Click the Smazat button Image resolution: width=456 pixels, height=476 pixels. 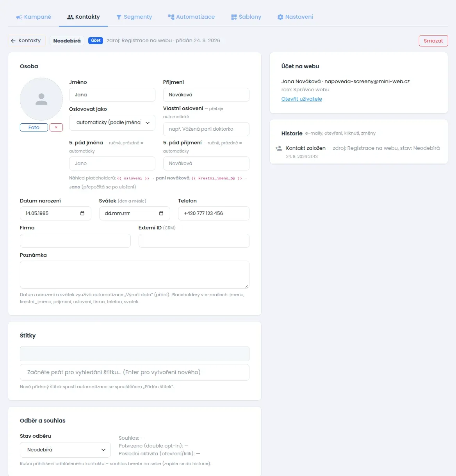433,41
